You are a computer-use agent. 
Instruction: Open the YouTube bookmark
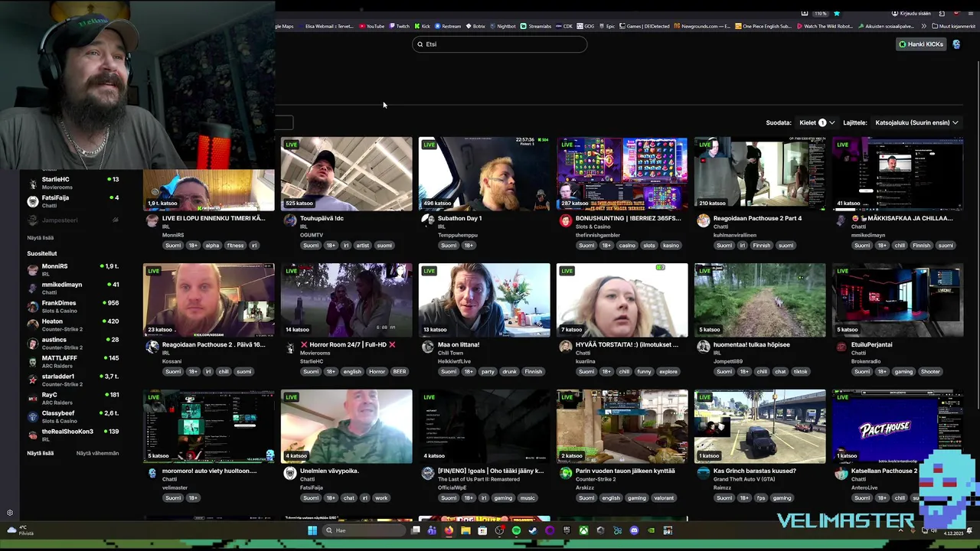coord(372,26)
